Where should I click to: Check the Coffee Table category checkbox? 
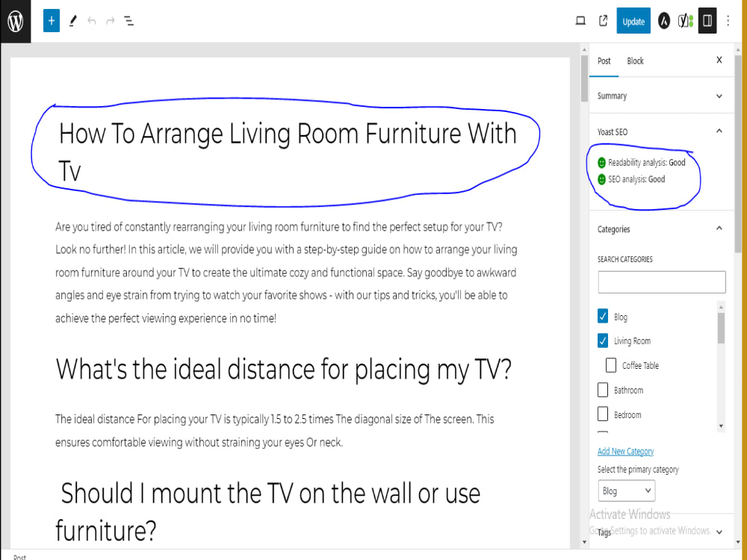tap(611, 365)
